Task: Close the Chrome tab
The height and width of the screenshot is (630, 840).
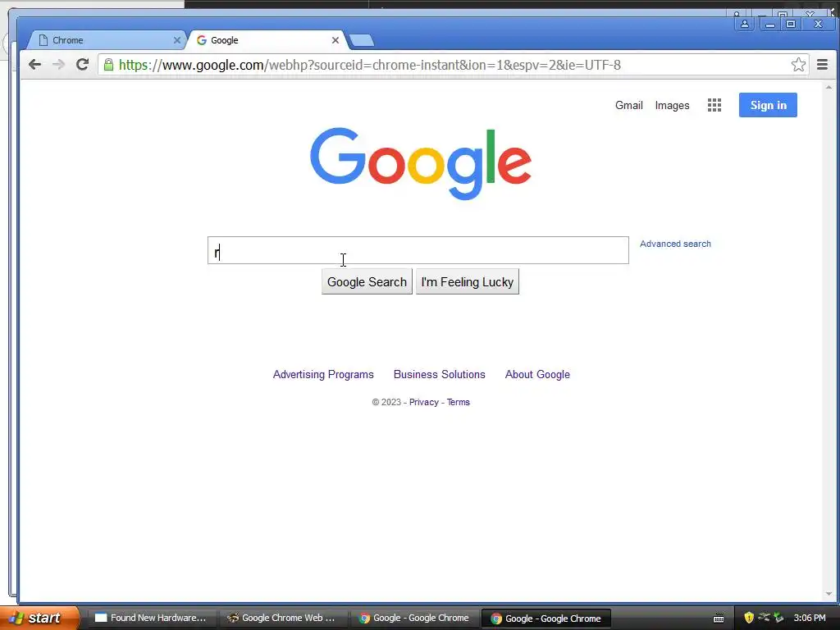Action: pyautogui.click(x=177, y=40)
